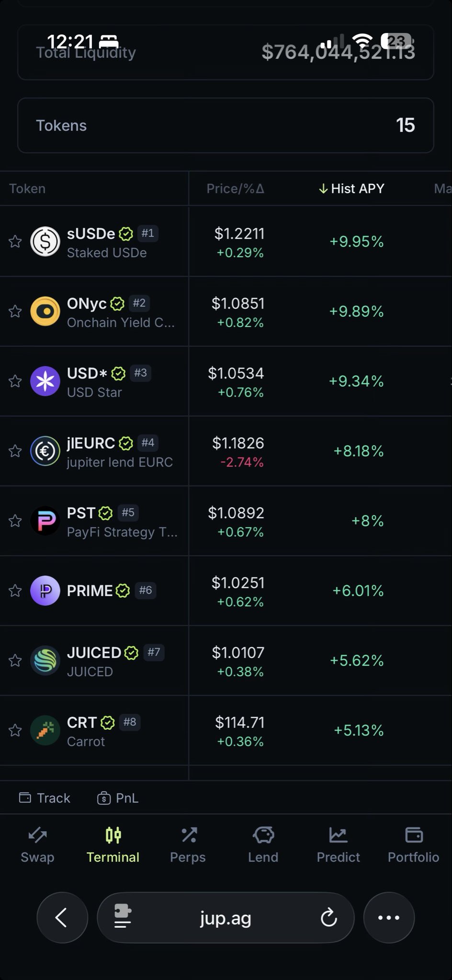Sort by the Hist APY column
The image size is (452, 980).
click(352, 189)
